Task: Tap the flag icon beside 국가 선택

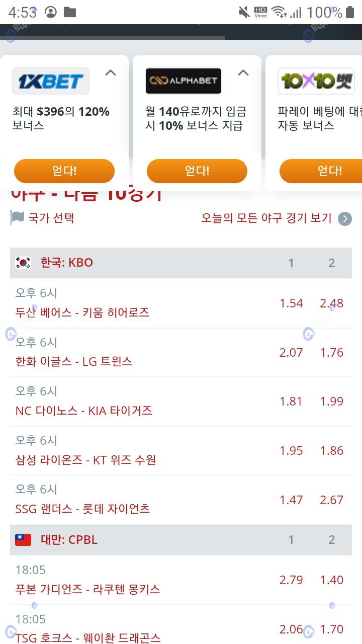Action: (17, 218)
